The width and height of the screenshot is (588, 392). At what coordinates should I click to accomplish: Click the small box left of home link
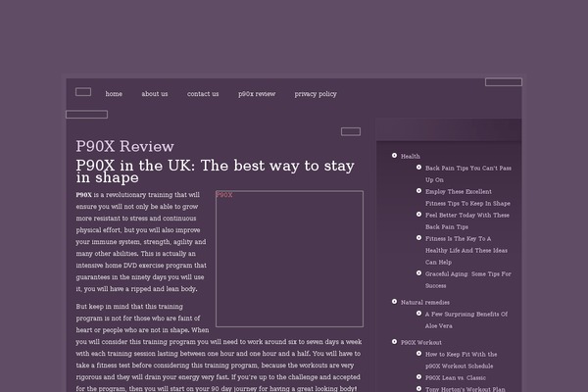point(83,92)
